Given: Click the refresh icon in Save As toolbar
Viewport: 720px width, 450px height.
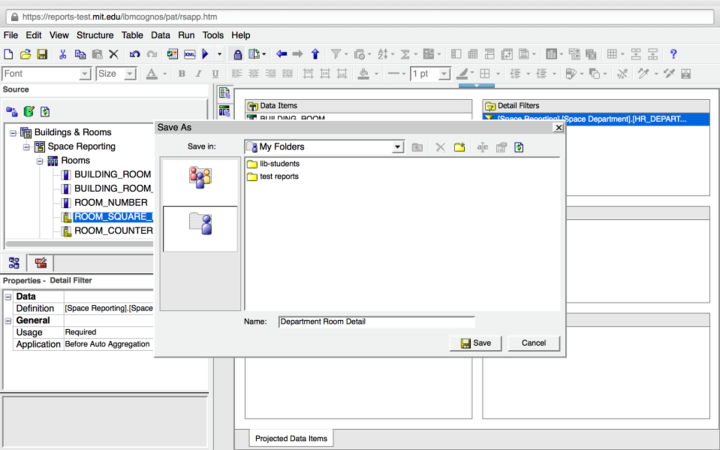Looking at the screenshot, I should [x=519, y=147].
